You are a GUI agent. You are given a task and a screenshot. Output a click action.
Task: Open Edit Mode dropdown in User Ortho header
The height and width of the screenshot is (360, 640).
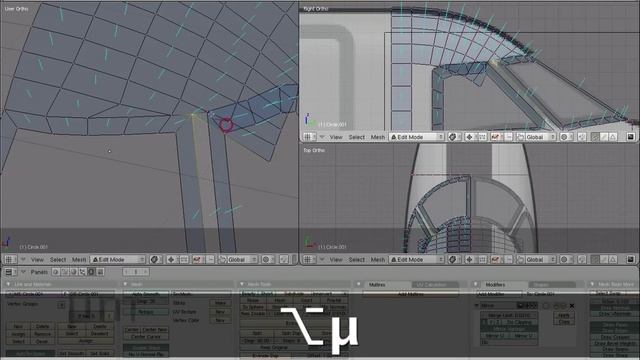pos(118,260)
